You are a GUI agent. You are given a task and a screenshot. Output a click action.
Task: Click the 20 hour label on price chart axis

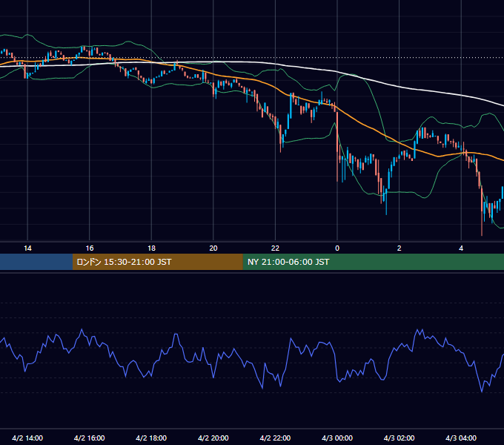[x=213, y=248]
